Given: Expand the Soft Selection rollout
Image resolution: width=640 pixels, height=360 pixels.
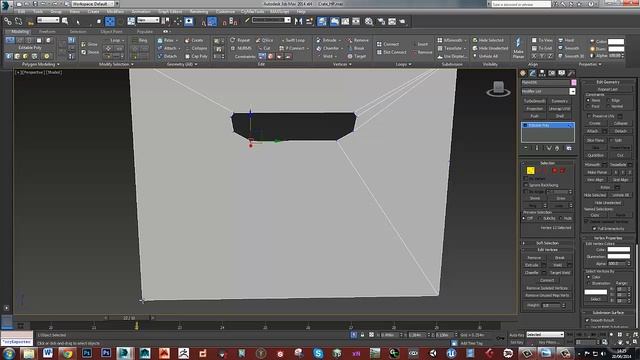Looking at the screenshot, I should (x=547, y=243).
